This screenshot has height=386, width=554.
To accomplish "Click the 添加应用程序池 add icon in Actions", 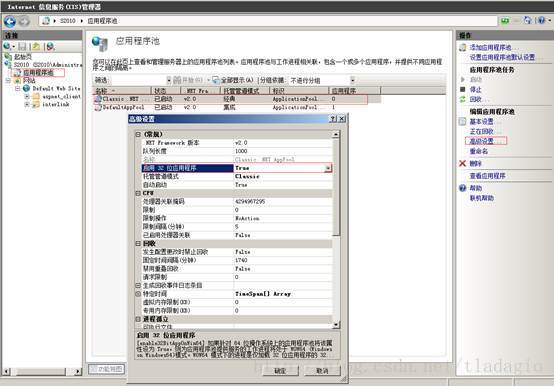I will click(462, 47).
